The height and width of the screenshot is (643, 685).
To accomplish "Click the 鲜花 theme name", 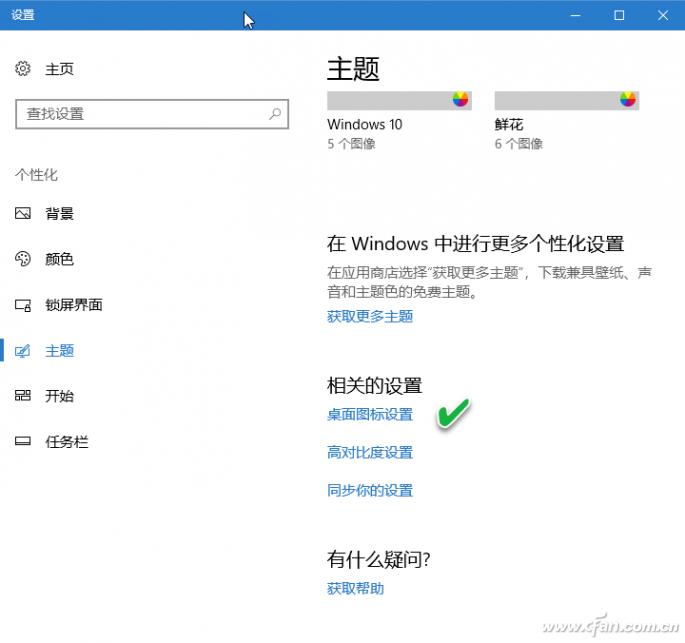I will click(x=509, y=124).
